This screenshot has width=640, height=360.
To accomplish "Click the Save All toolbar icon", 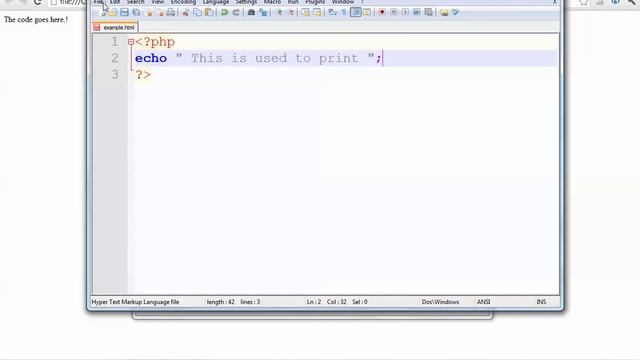I will pyautogui.click(x=136, y=13).
